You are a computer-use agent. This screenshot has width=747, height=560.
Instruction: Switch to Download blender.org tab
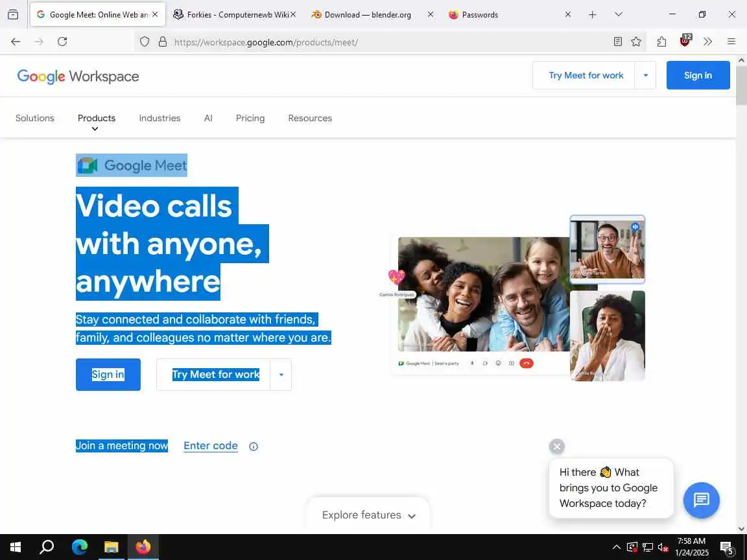[371, 15]
